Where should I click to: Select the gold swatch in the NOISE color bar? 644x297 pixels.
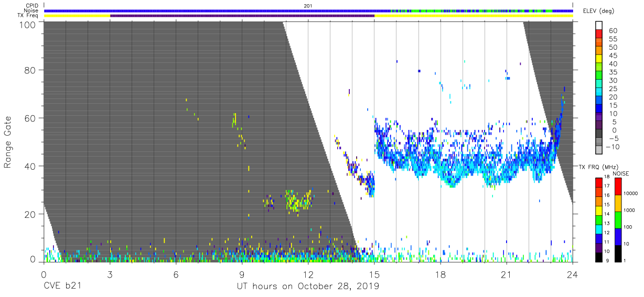pyautogui.click(x=618, y=203)
